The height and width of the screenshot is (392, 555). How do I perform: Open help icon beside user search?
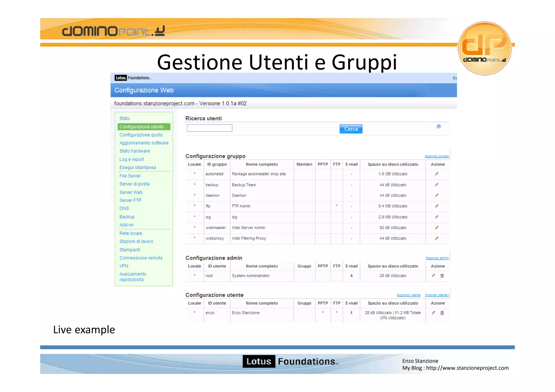[x=438, y=127]
